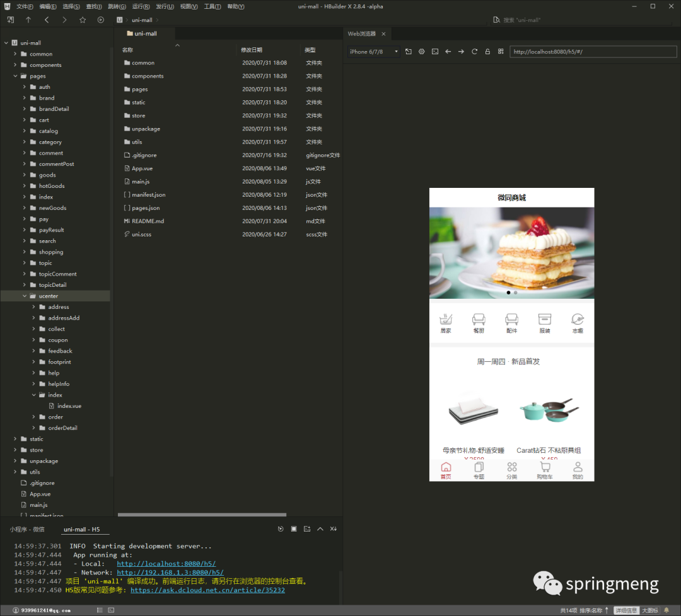
Task: Toggle the lock icon in browser toolbar
Action: click(x=487, y=52)
